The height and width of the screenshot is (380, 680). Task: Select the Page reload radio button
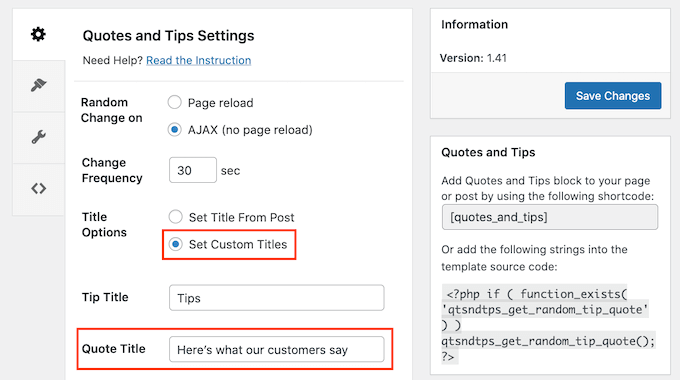[175, 102]
